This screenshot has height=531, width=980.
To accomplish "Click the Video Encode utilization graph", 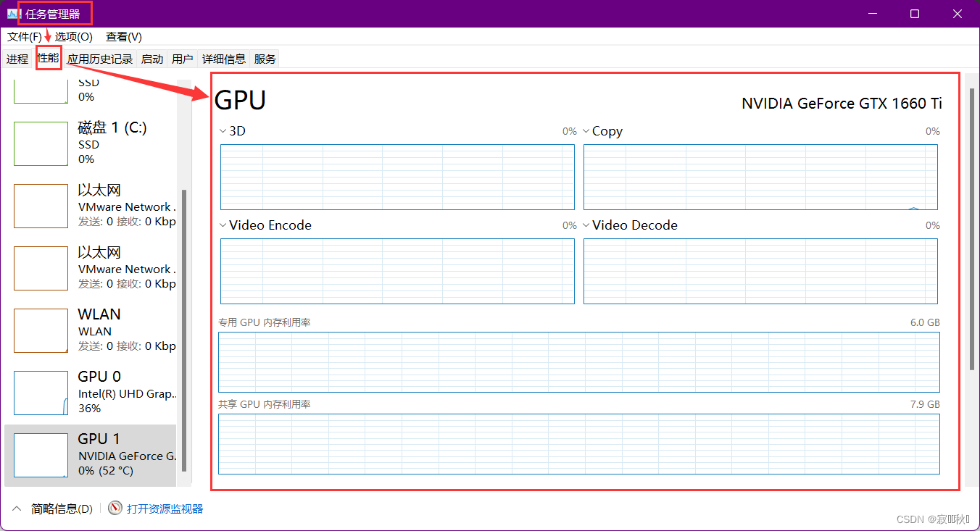I will [x=397, y=271].
